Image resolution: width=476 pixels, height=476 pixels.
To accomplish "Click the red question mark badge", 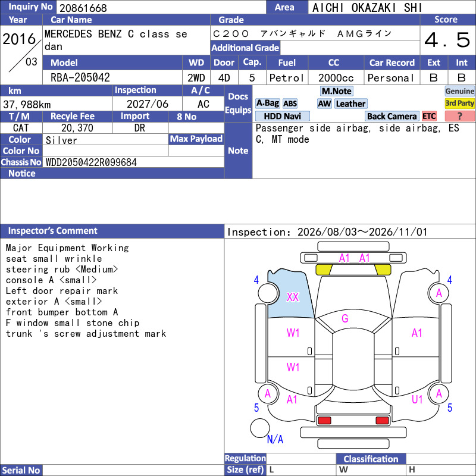I will point(459,116).
